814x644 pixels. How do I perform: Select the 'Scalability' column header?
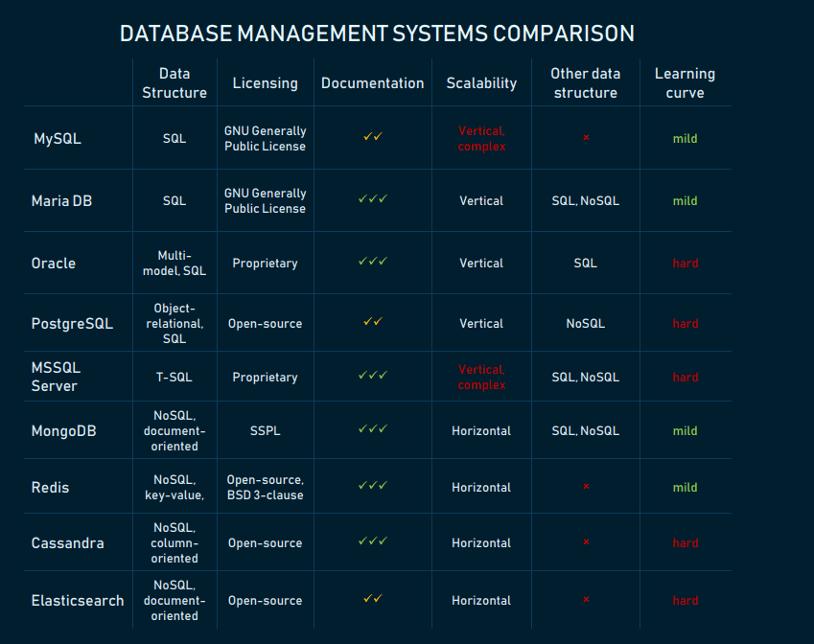point(481,83)
